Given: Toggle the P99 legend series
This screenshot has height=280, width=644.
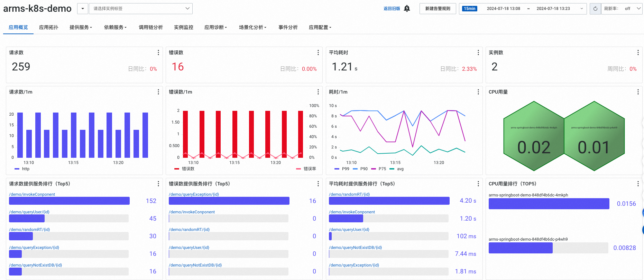Looking at the screenshot, I should pos(342,169).
